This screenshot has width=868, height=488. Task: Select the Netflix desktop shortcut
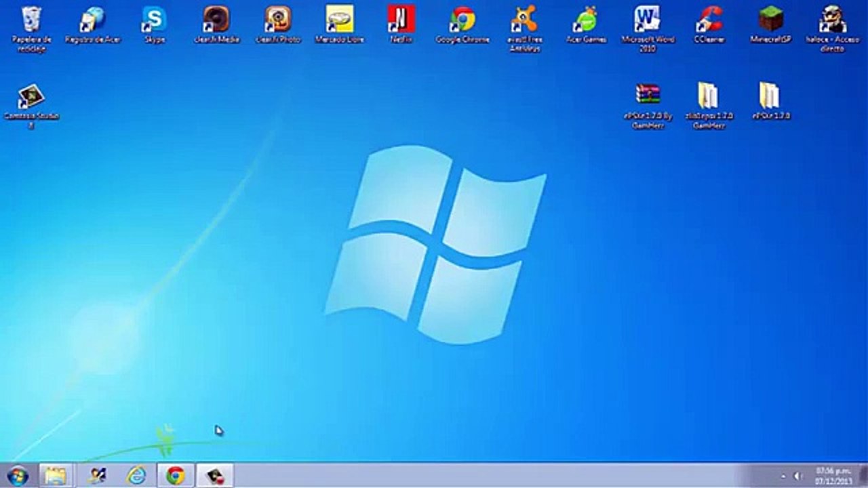(x=401, y=24)
